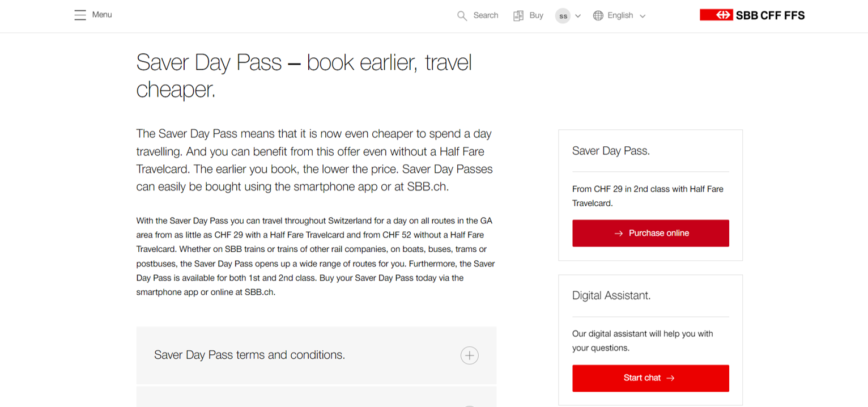Viewport: 868px width, 407px height.
Task: Go to SBB CFF FFS logo homepage
Action: pyautogui.click(x=752, y=15)
